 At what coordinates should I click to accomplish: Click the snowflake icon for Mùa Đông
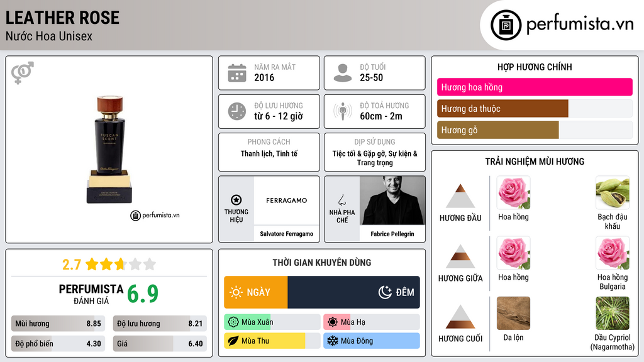333,341
